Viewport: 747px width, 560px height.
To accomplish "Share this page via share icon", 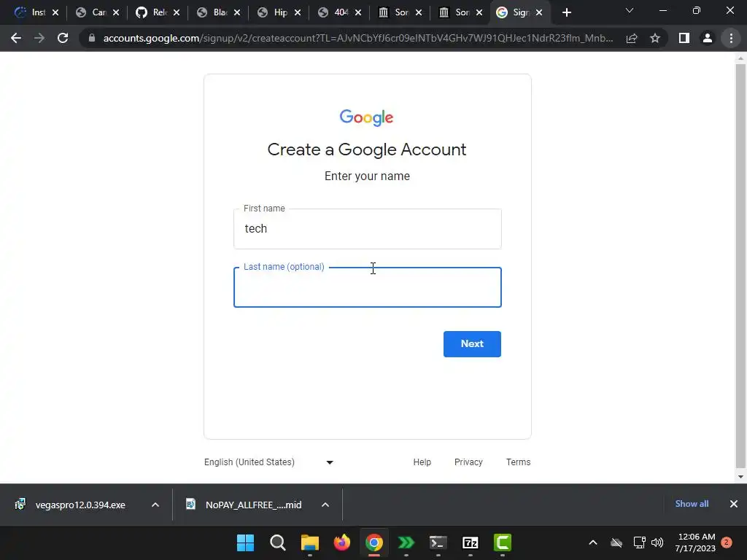I will [632, 38].
